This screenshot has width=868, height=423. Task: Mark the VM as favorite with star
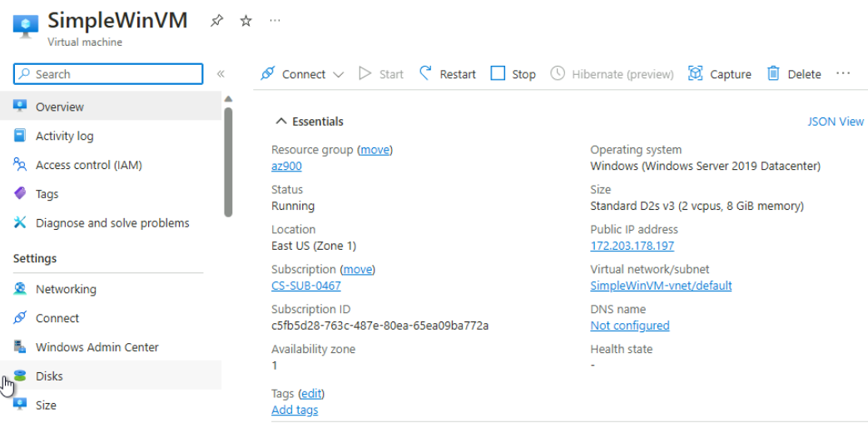246,22
